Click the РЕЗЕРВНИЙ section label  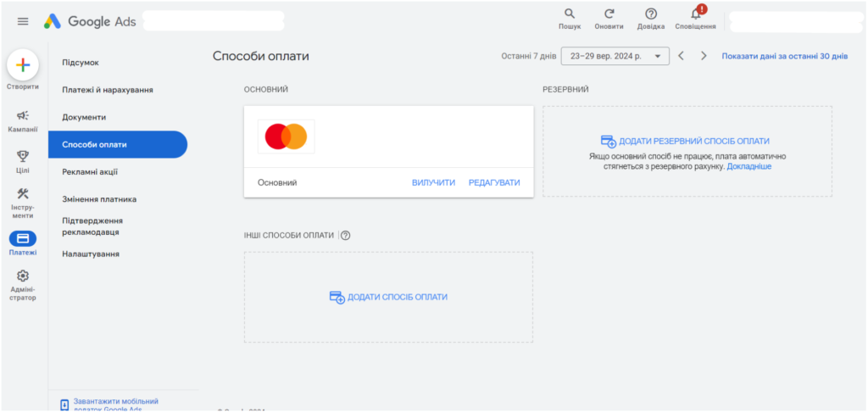tap(565, 90)
